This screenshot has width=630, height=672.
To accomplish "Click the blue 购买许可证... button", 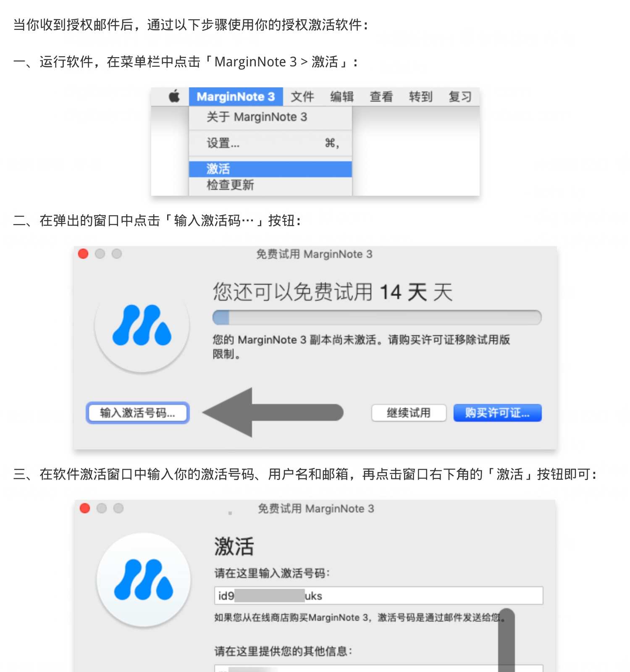I will tap(497, 413).
